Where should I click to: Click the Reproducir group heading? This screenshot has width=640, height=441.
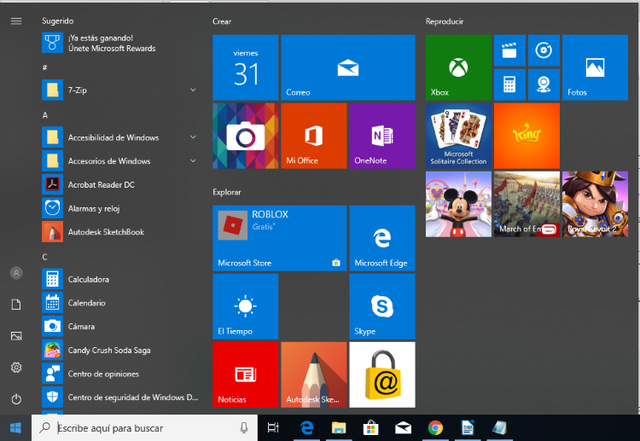[444, 21]
